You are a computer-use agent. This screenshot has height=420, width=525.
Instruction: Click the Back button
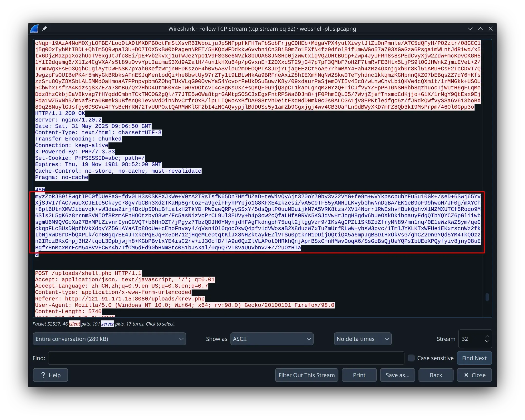(436, 375)
